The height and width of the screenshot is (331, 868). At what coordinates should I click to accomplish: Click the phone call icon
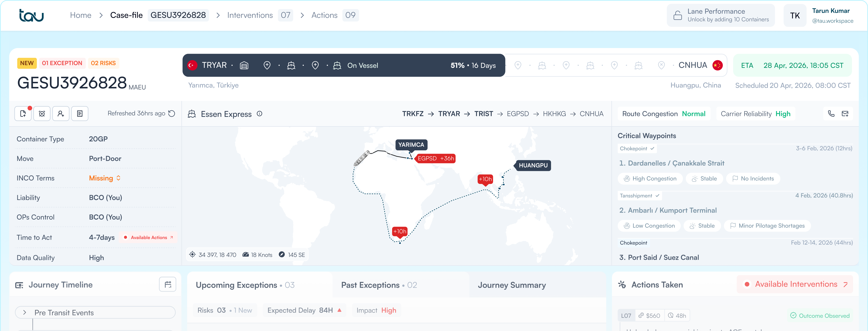point(831,114)
